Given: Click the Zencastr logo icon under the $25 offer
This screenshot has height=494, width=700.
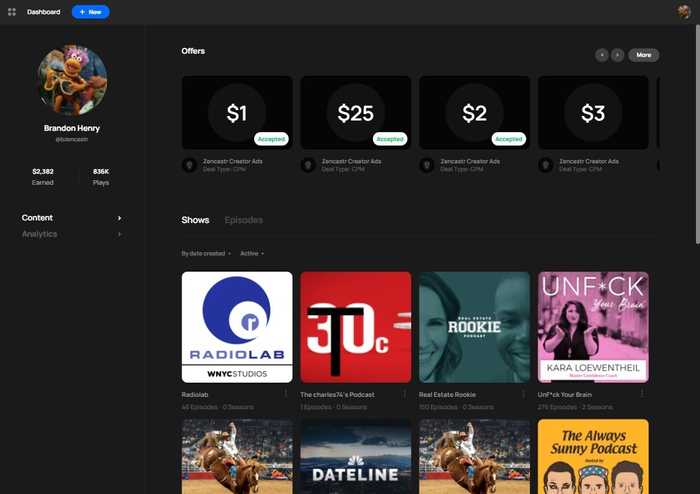Looking at the screenshot, I should (x=308, y=165).
